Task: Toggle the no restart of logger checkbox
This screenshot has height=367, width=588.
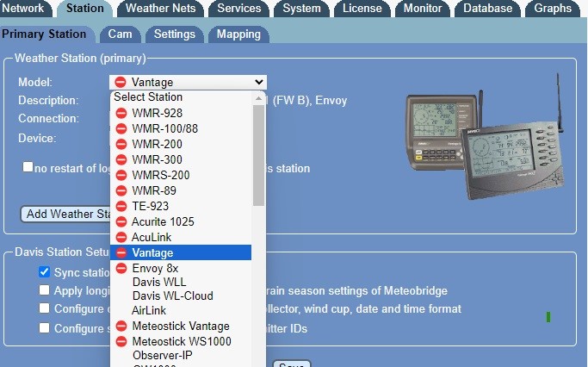Action: coord(28,166)
